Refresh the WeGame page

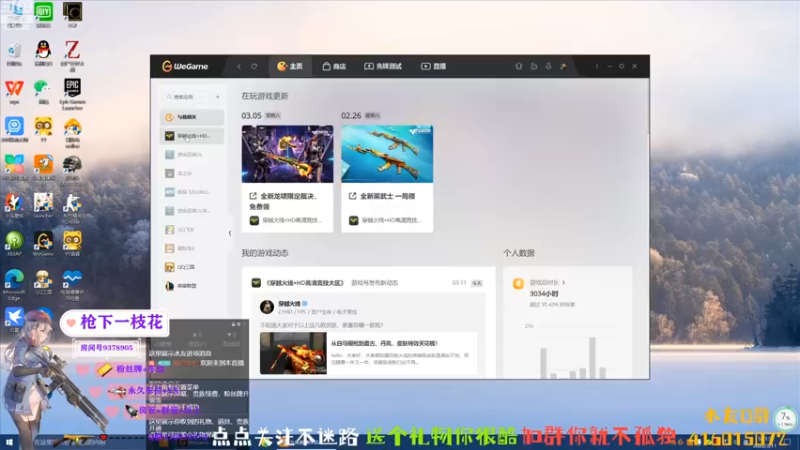point(254,66)
